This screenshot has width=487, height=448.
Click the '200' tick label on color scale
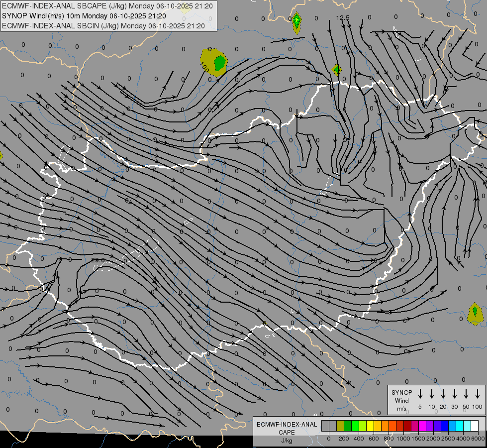344,439
